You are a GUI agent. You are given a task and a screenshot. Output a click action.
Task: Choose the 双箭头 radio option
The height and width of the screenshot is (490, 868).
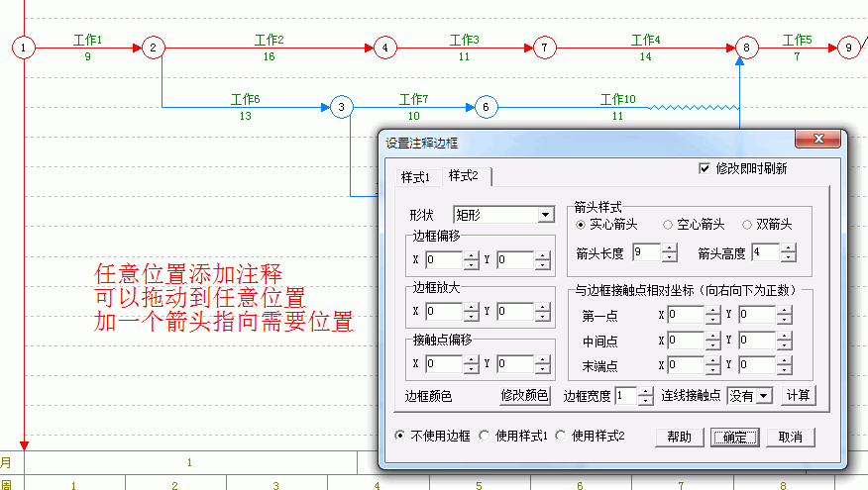click(x=747, y=225)
